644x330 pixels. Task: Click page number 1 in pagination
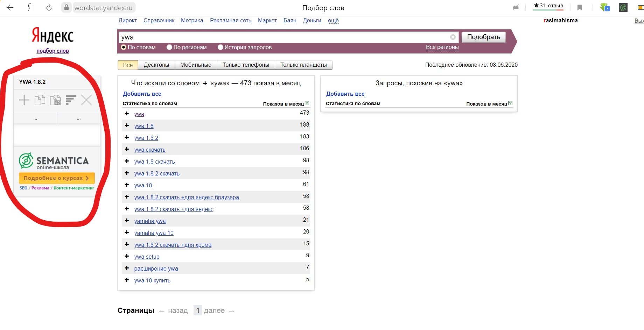click(x=198, y=310)
